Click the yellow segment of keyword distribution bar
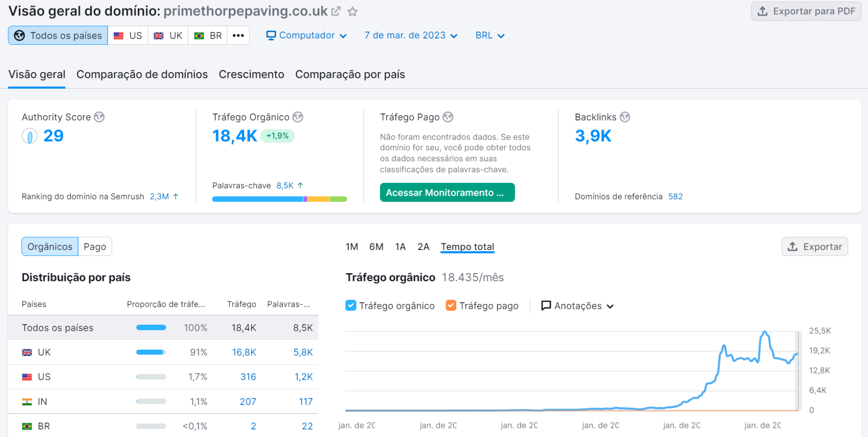 click(318, 199)
